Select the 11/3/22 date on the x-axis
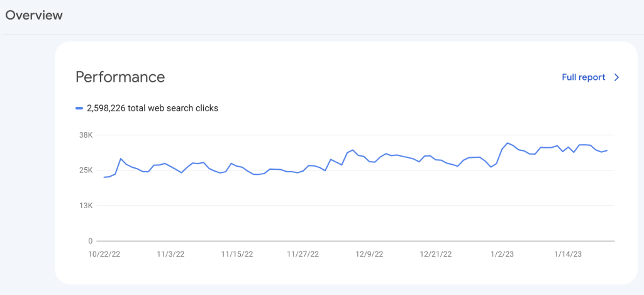The height and width of the screenshot is (295, 644). click(x=170, y=254)
